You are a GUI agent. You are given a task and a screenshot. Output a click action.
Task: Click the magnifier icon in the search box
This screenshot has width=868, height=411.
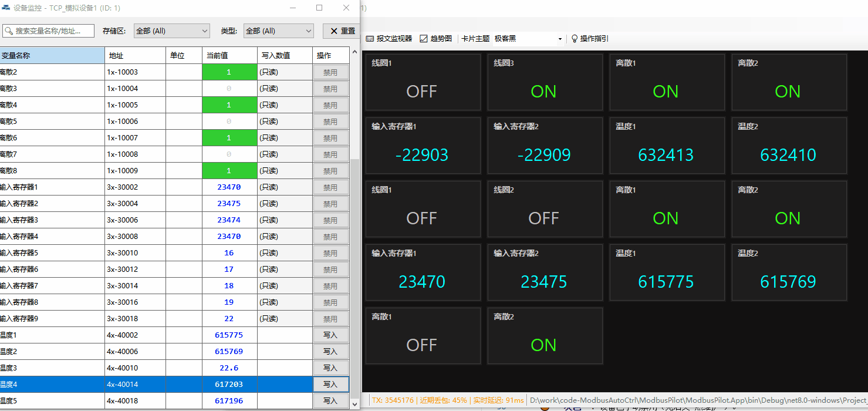pyautogui.click(x=9, y=31)
